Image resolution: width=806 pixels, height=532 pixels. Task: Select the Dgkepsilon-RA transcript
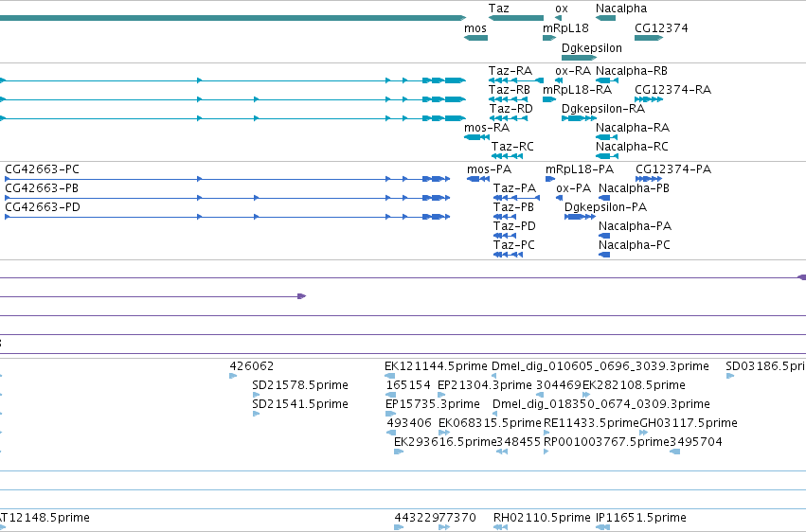(x=579, y=118)
